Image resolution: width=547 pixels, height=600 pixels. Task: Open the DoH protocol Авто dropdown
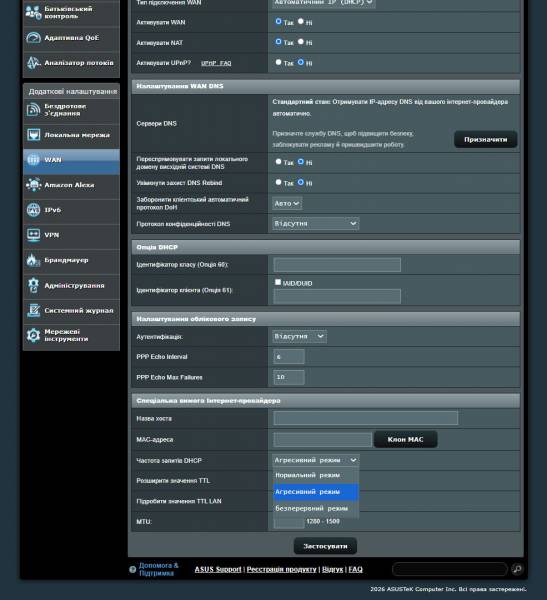pyautogui.click(x=287, y=203)
